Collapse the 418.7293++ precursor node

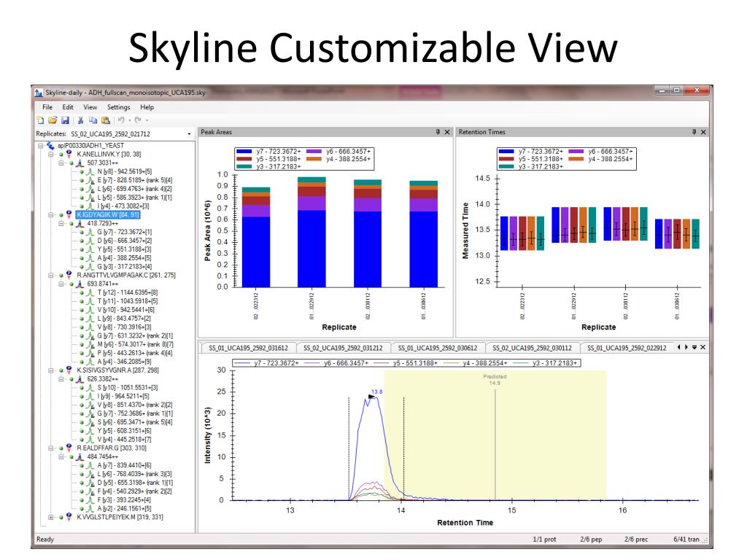61,223
